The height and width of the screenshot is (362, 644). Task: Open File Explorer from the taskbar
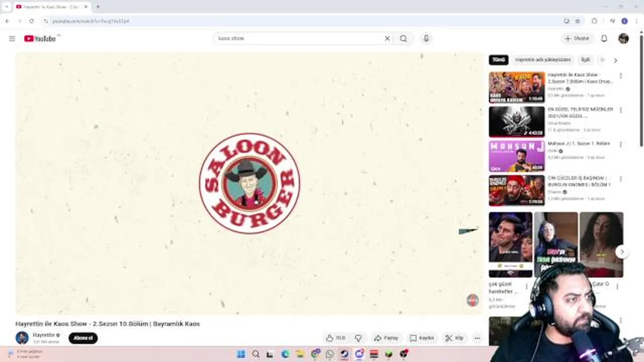click(300, 354)
